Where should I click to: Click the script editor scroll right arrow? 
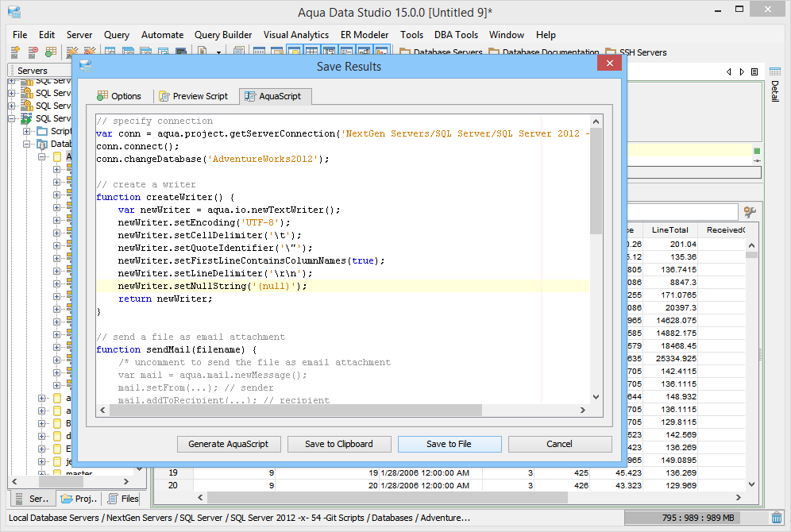tap(583, 410)
